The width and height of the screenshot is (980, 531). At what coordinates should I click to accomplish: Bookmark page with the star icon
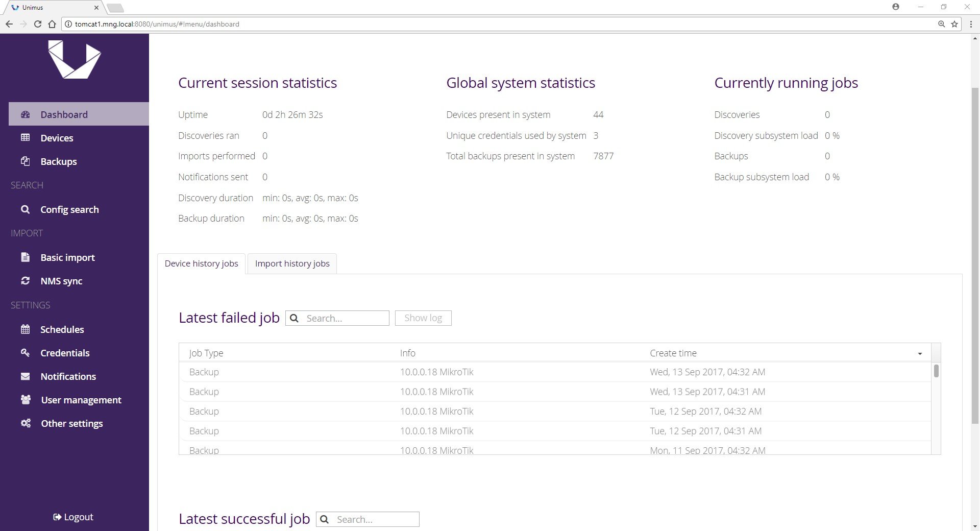click(x=954, y=24)
